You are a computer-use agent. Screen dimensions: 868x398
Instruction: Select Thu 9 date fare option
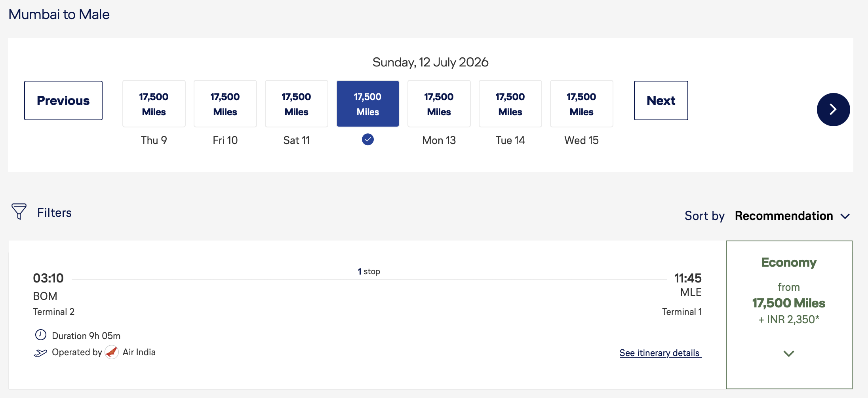154,104
